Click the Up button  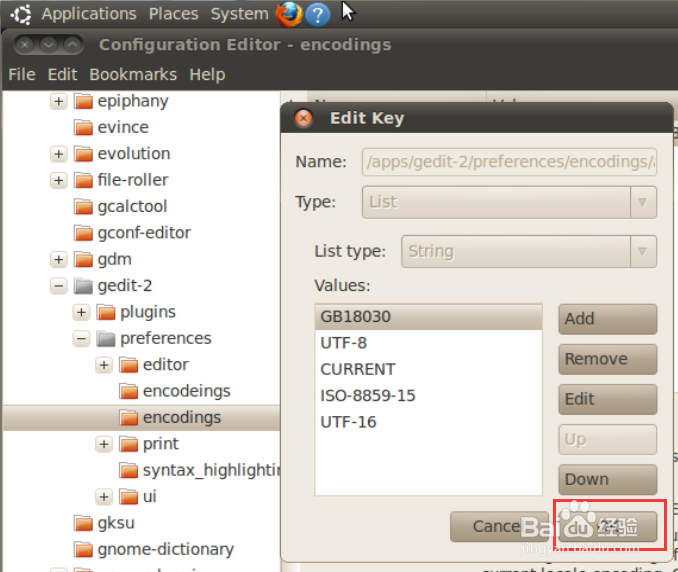point(608,440)
